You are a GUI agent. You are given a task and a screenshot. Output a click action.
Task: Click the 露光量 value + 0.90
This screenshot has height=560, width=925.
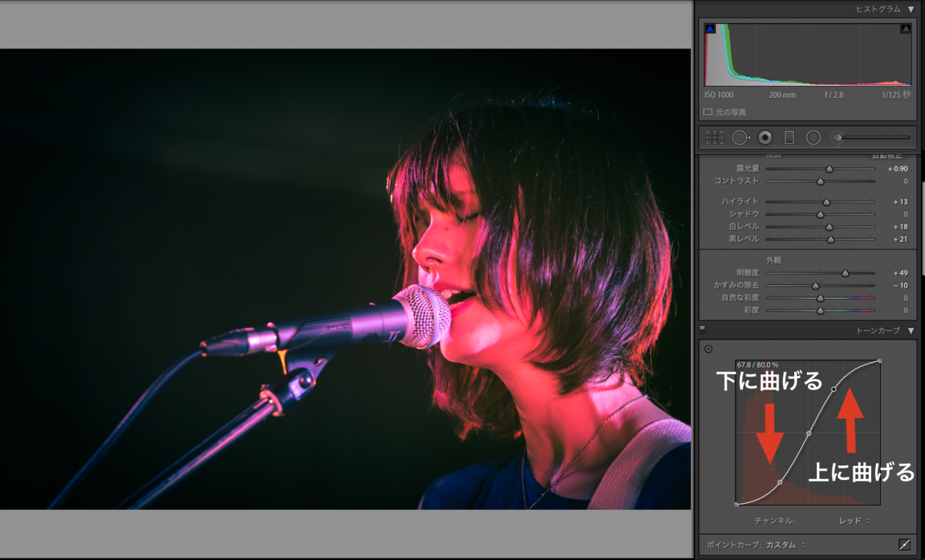point(897,169)
